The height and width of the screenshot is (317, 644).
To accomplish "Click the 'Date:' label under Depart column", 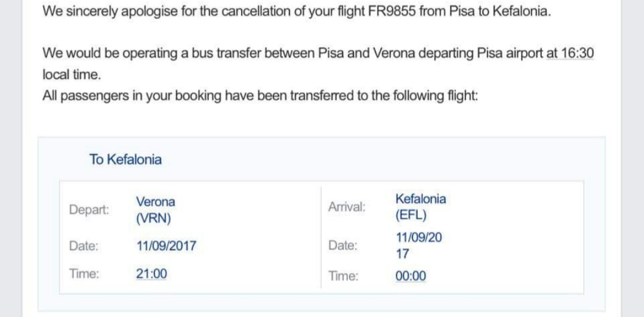I will pos(84,247).
